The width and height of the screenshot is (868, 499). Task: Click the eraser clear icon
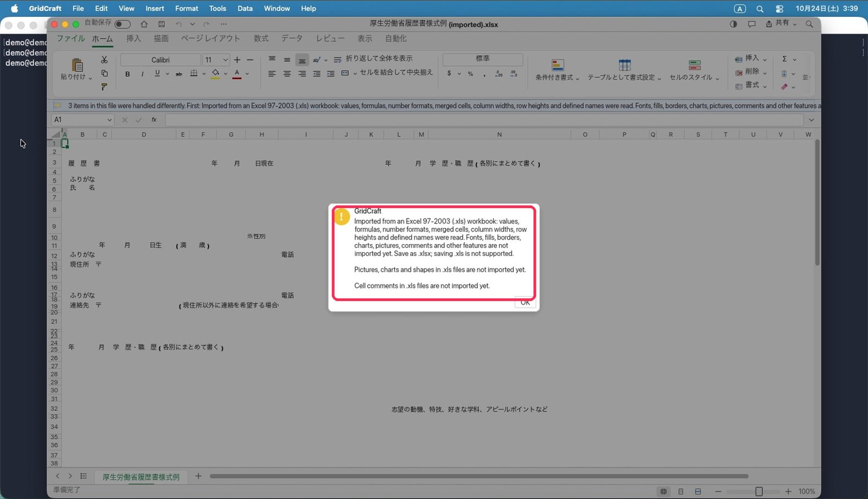[x=784, y=87]
